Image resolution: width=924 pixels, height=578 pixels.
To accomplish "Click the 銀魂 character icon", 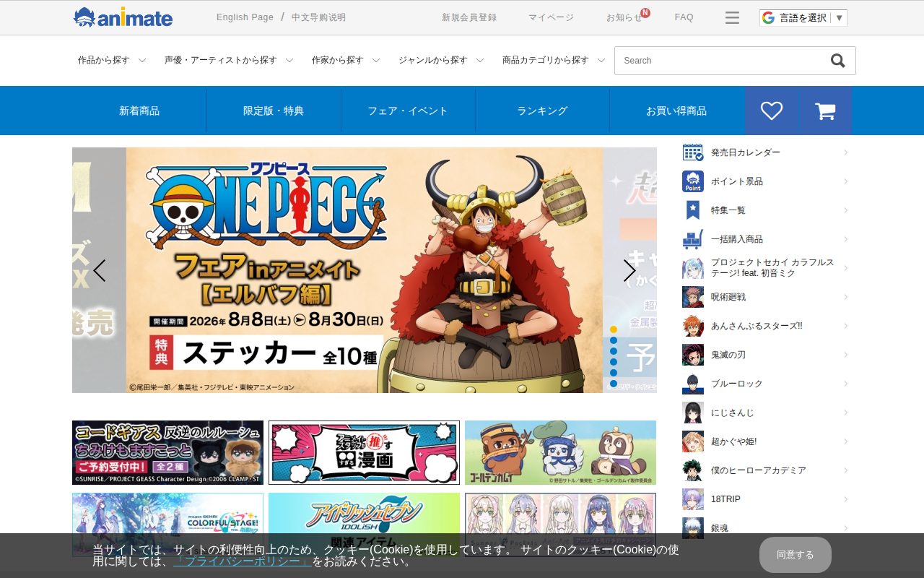I will pyautogui.click(x=693, y=528).
